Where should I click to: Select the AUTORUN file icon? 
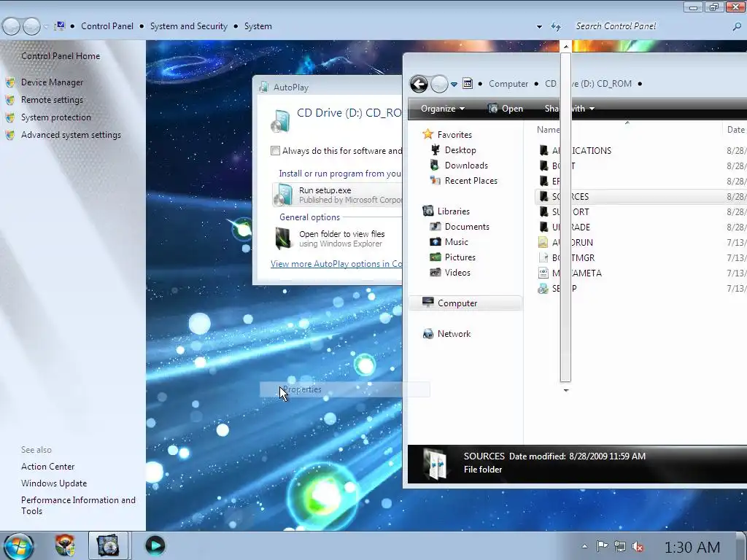click(x=543, y=242)
